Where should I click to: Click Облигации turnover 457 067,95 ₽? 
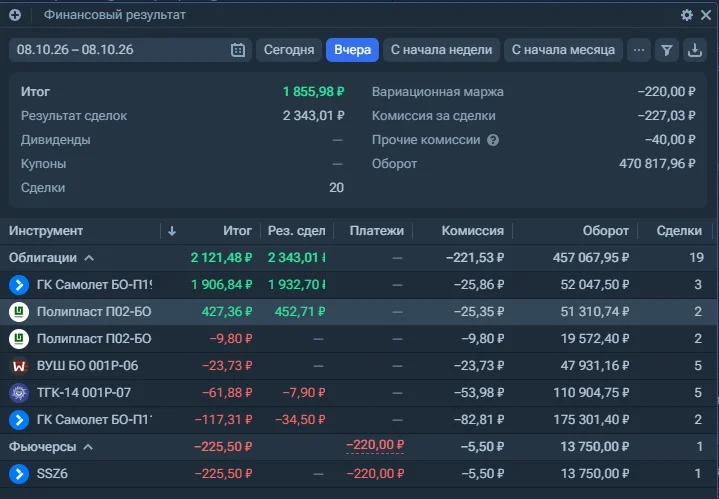[591, 258]
